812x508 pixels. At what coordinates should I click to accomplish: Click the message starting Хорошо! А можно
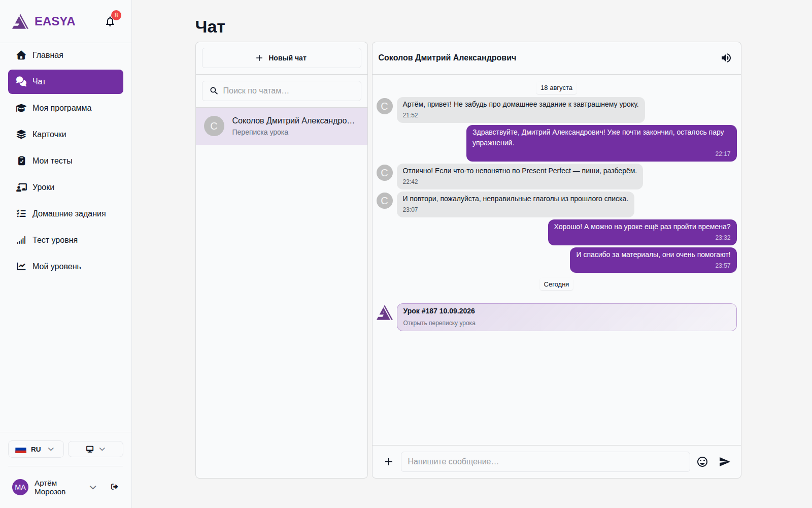(x=642, y=232)
